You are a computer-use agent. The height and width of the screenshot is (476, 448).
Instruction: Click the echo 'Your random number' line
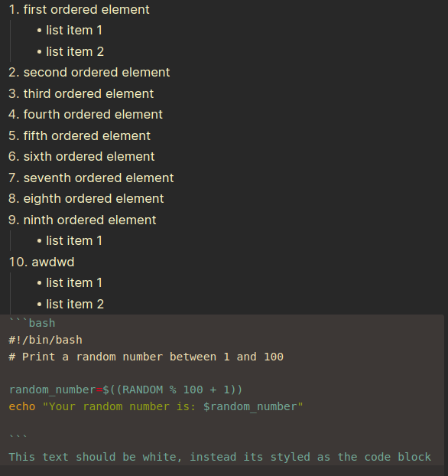[156, 407]
